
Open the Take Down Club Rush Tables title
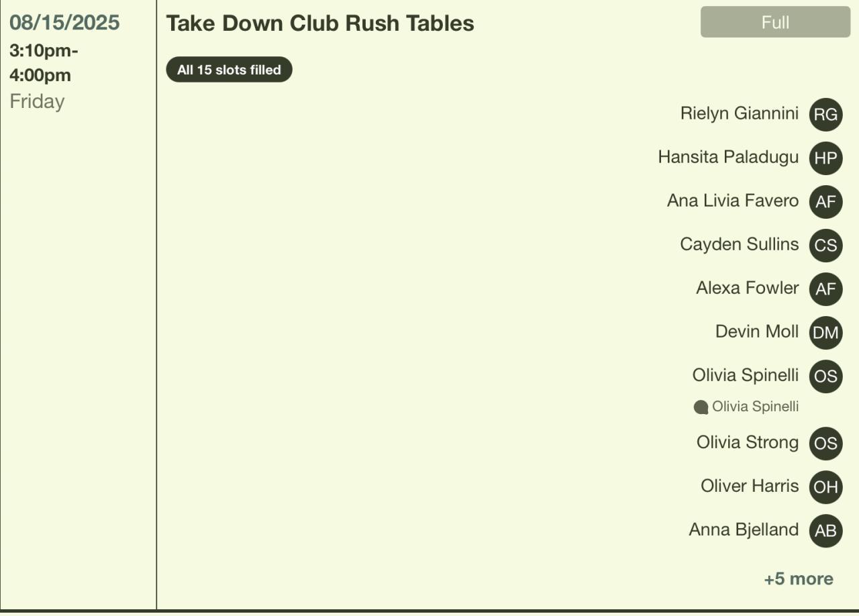[320, 23]
